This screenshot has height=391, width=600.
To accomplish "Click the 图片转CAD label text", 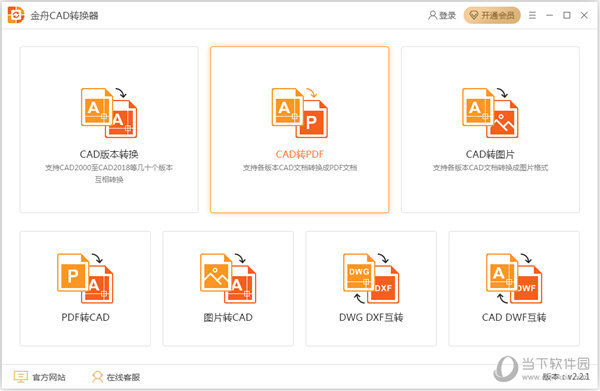I will (228, 317).
